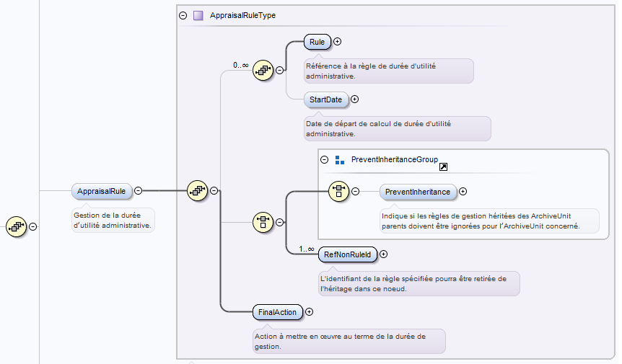Click the sequence compositor containing Rule and StartDate
Screen dimensions: 622x364
(x=263, y=70)
